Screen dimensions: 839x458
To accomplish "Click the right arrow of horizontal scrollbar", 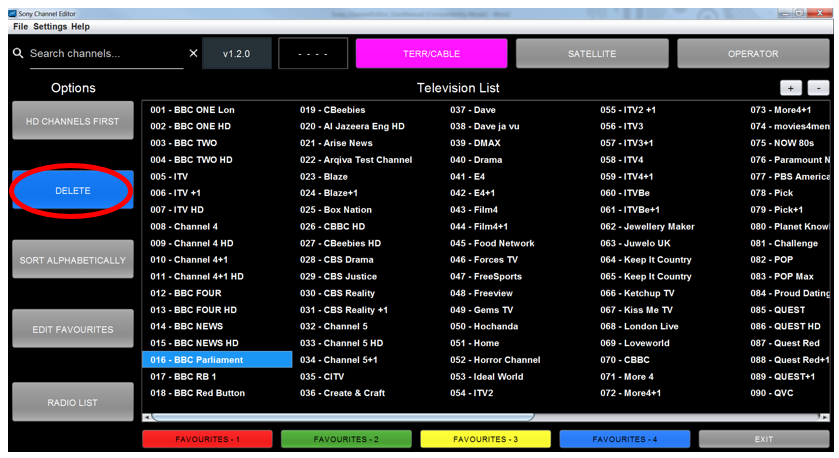I will click(x=825, y=417).
